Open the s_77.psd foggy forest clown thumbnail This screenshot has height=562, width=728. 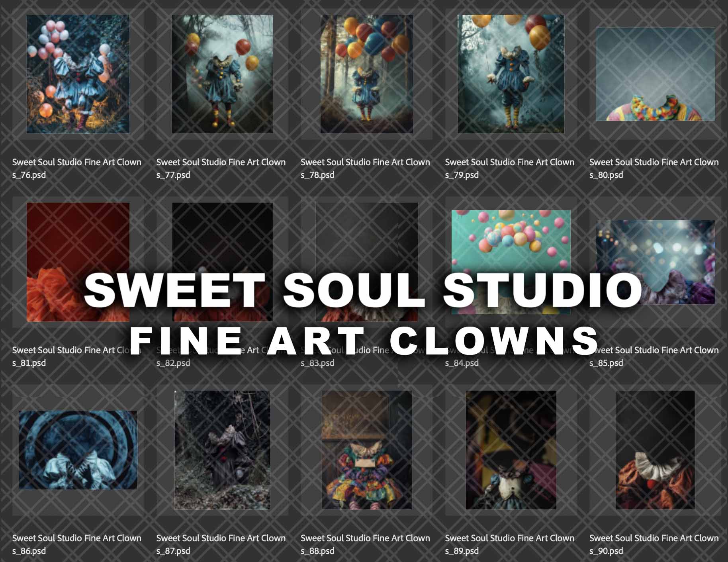click(222, 74)
